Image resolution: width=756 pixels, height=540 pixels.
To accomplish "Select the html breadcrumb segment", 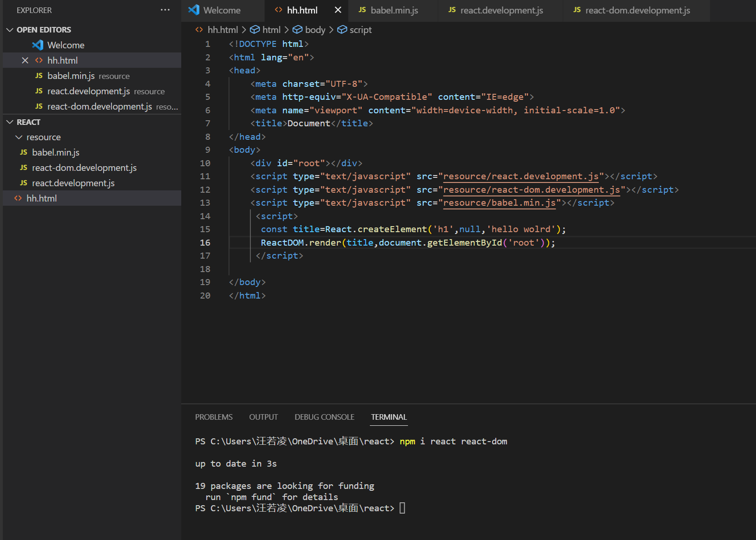I will tap(271, 30).
